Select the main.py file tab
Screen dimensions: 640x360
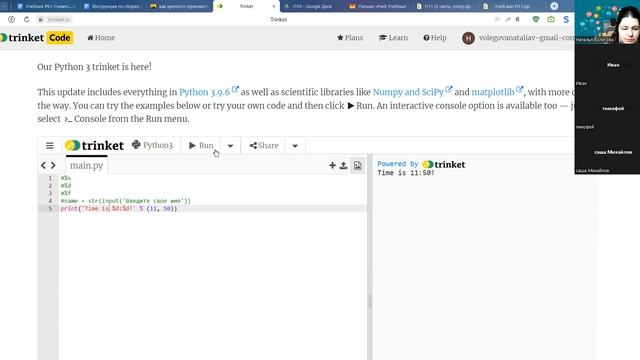87,165
